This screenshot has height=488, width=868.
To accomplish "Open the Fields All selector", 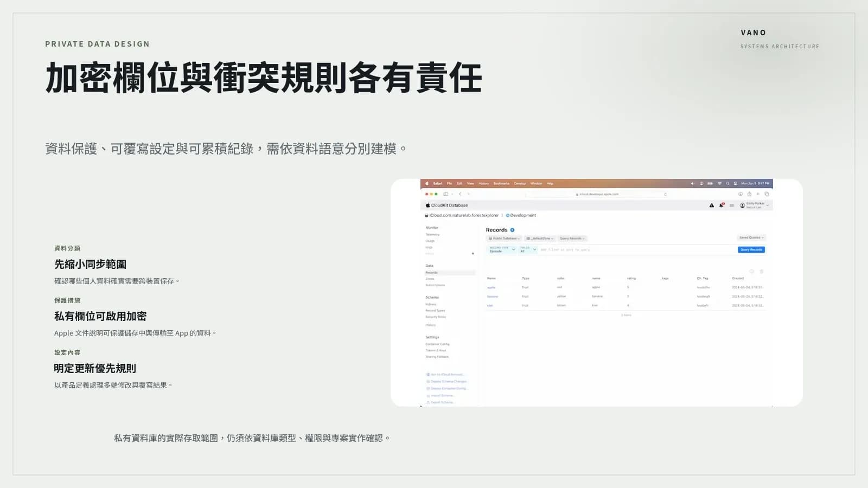I will (x=528, y=249).
